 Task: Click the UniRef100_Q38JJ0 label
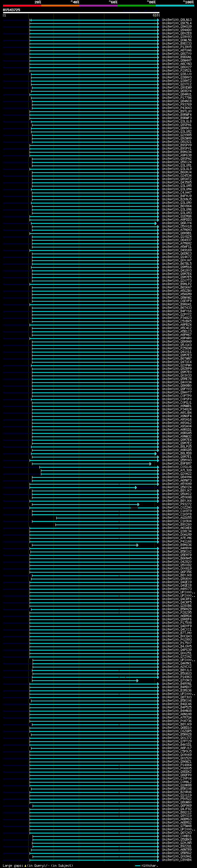pyautogui.click(x=177, y=74)
